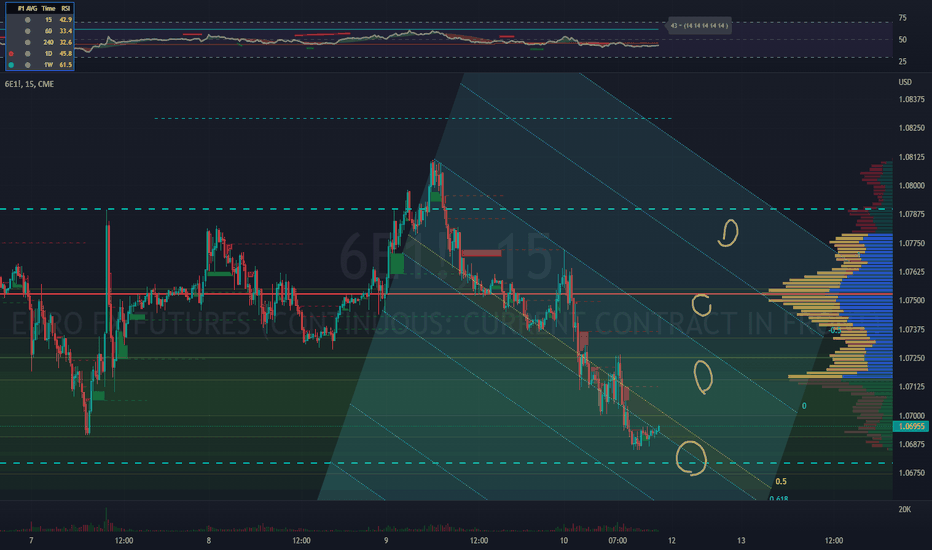
Task: Click RSI value 33.4 in the table
Action: tap(65, 31)
